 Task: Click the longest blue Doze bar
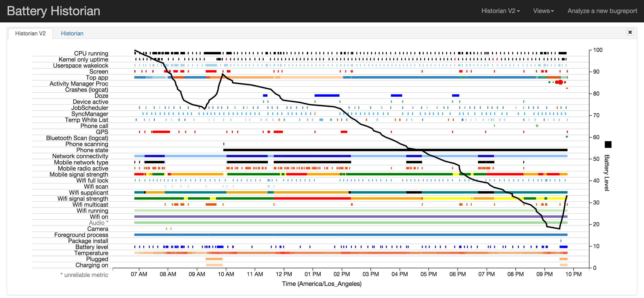(x=326, y=95)
